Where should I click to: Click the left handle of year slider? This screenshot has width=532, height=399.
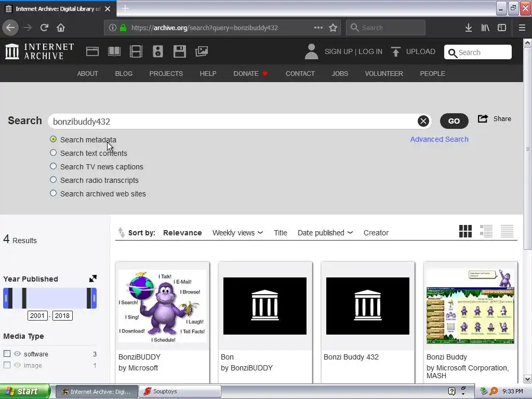[6, 298]
